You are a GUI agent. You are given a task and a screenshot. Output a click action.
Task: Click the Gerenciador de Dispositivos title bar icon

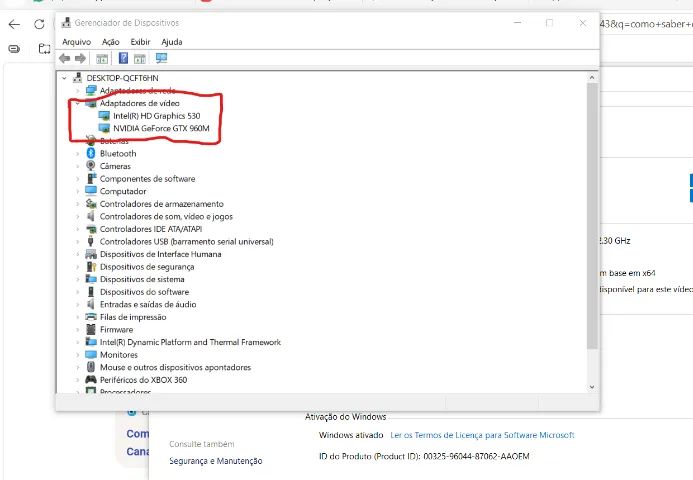click(66, 23)
